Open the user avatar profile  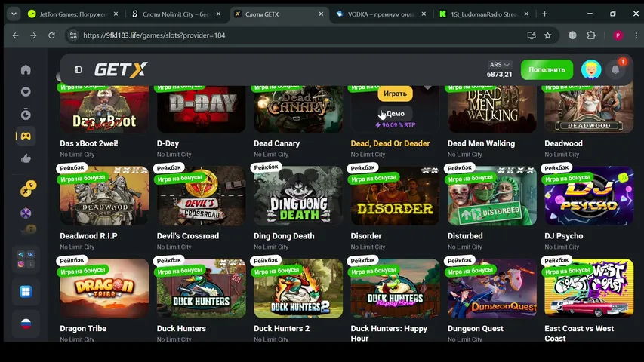(591, 70)
